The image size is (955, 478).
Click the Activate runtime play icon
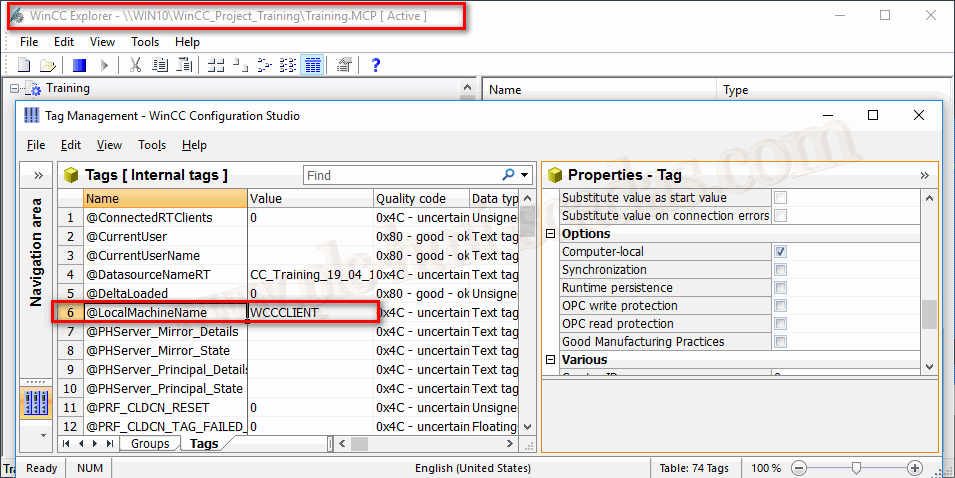click(104, 65)
